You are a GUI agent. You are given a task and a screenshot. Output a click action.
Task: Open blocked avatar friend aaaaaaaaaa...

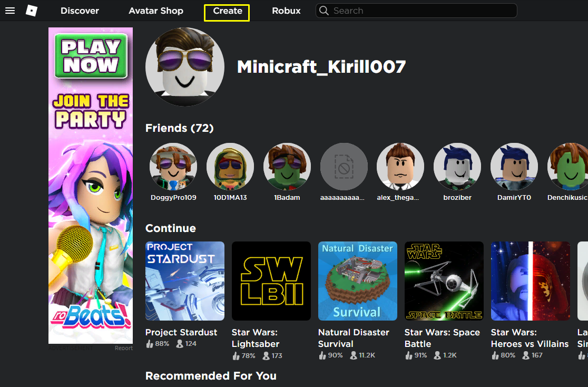tap(344, 166)
